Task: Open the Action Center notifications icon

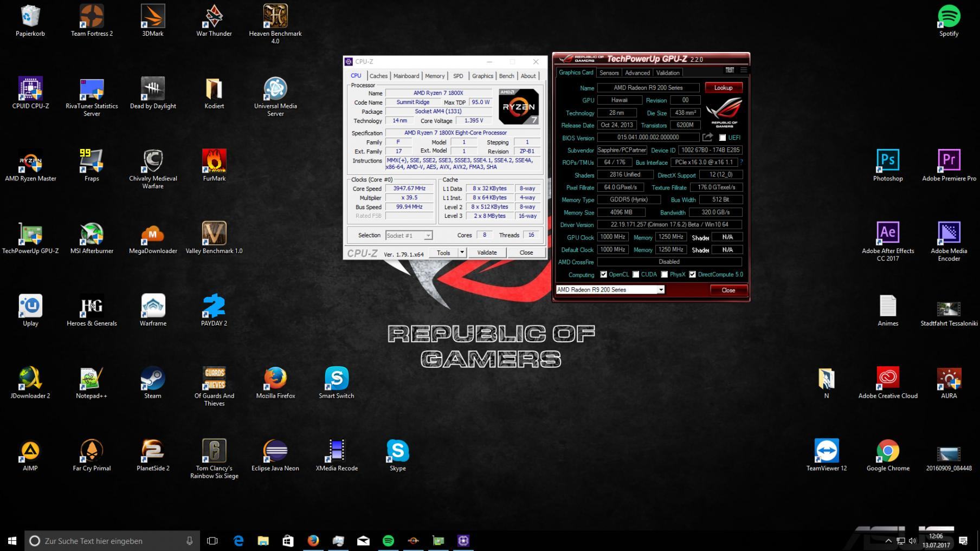Action: coord(963,541)
